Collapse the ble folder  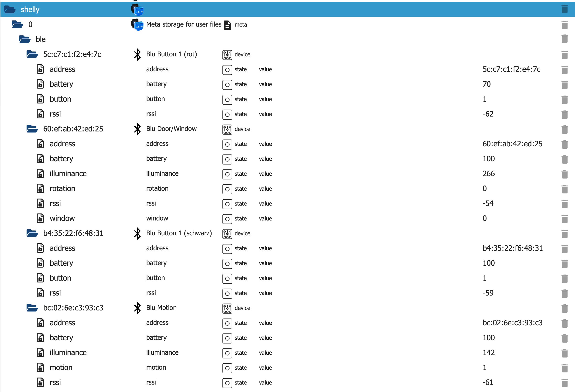(25, 39)
